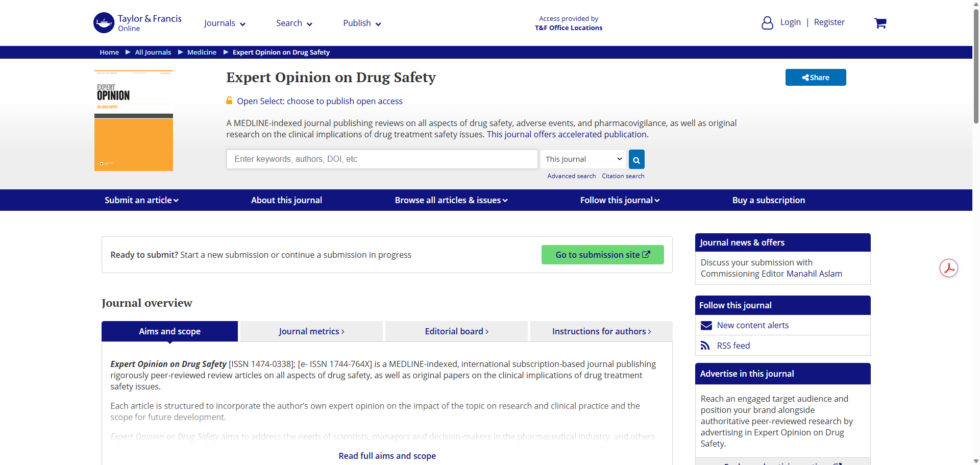980x465 pixels.
Task: Click the RSS feed icon
Action: point(705,346)
